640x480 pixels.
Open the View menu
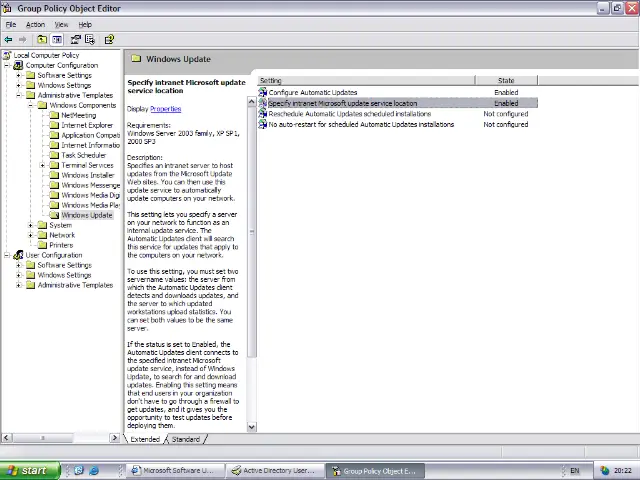pyautogui.click(x=61, y=24)
